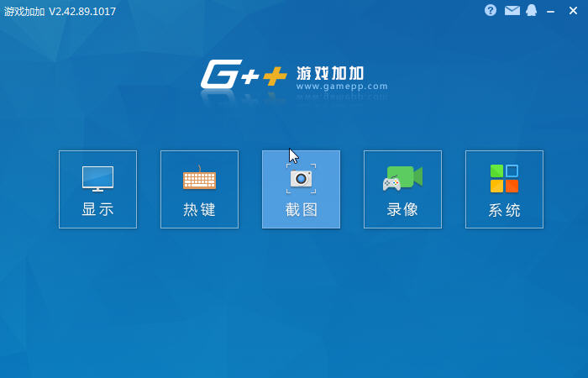Open the 显示 display settings tile
Image resolution: width=588 pixels, height=378 pixels.
coord(98,189)
